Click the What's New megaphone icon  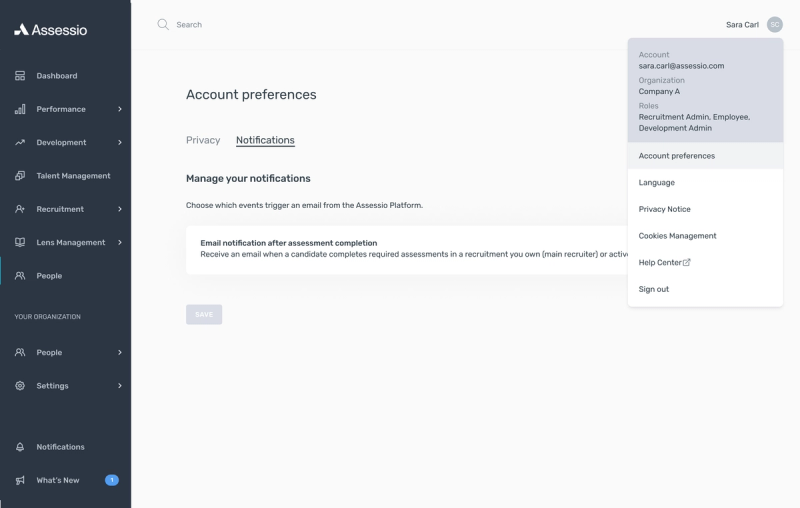click(x=20, y=480)
